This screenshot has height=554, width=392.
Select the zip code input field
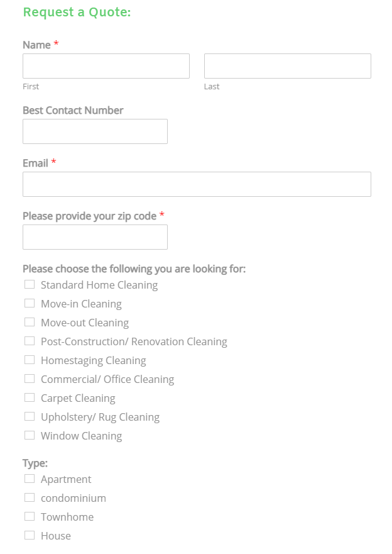coord(95,237)
